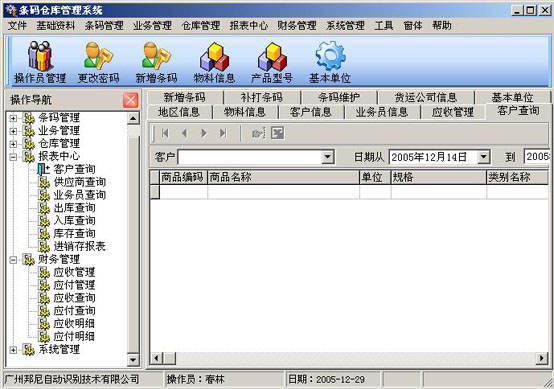Expand the 系统管理 tree node
This screenshot has width=554, height=389.
[x=13, y=350]
